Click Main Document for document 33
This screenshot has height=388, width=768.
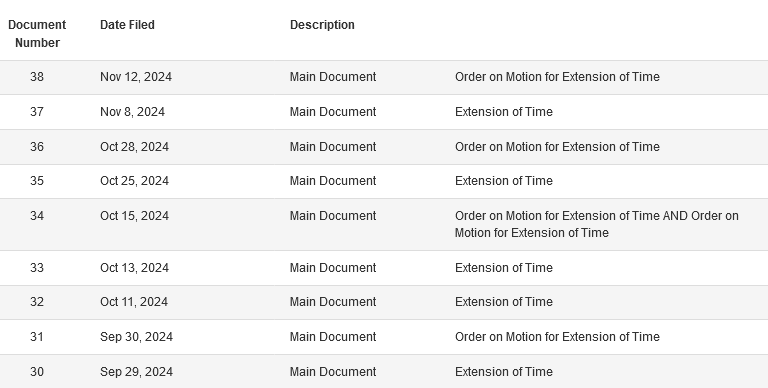click(x=333, y=268)
